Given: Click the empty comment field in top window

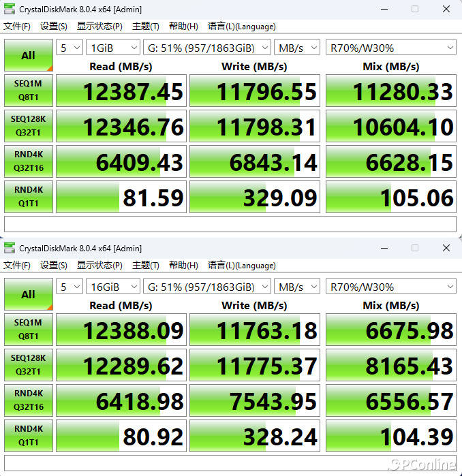Looking at the screenshot, I should [230, 224].
